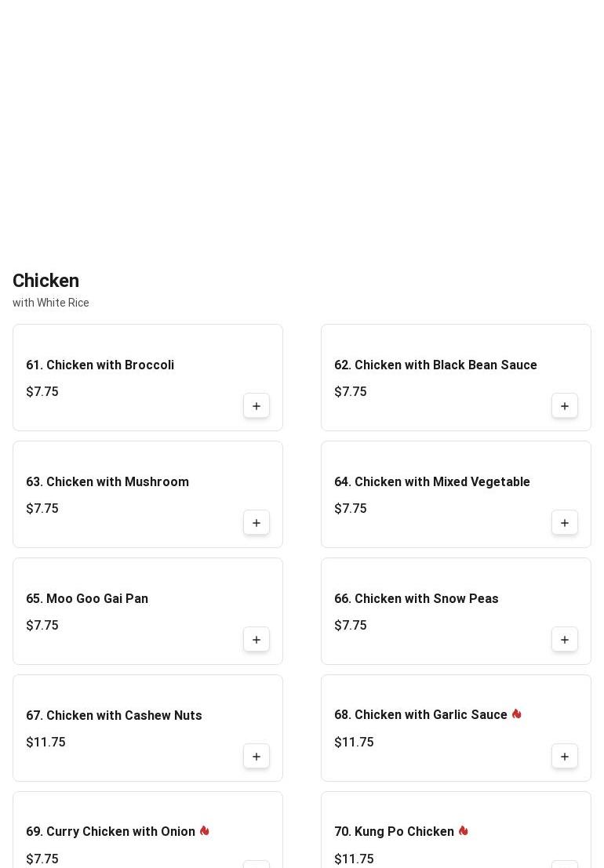This screenshot has height=868, width=604.
Task: Click spicy icon next to Curry Chicken
Action: tap(205, 831)
